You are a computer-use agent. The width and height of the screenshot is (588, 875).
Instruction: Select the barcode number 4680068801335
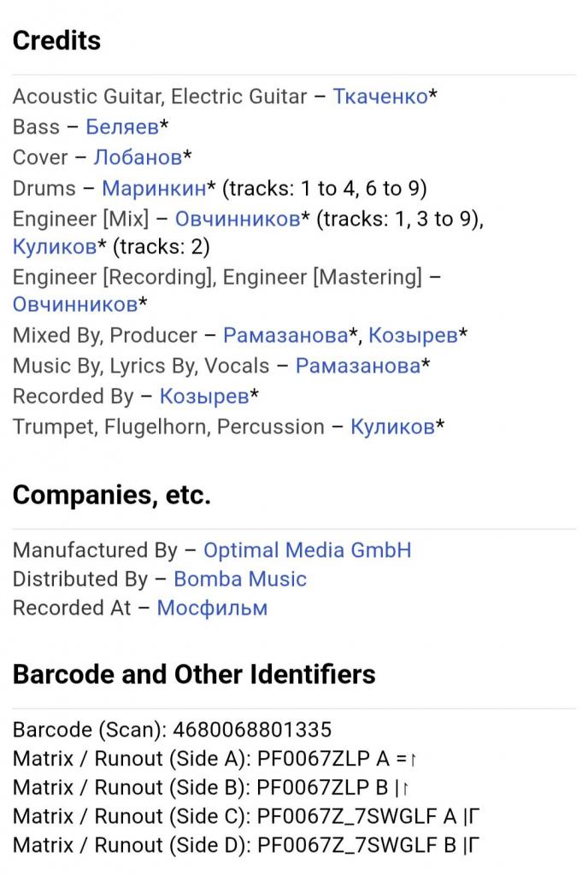(x=252, y=730)
